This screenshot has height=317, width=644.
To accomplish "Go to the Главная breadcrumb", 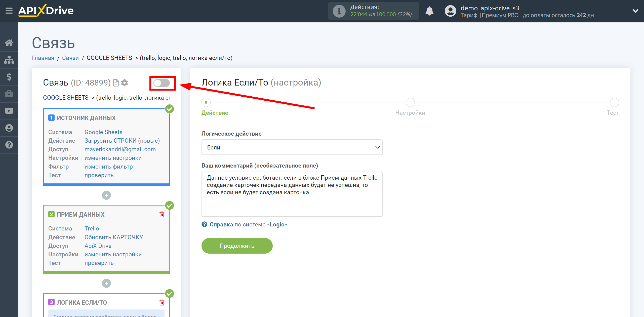I will [43, 58].
